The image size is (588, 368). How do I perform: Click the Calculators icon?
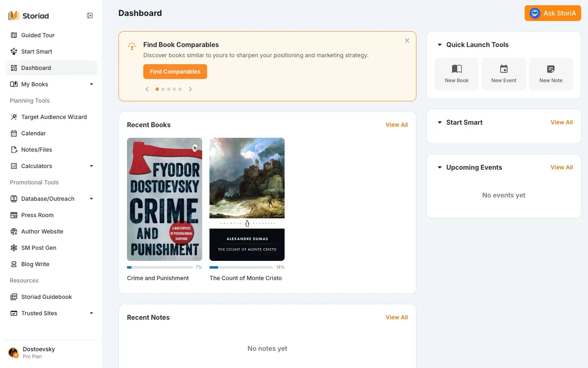pos(14,166)
